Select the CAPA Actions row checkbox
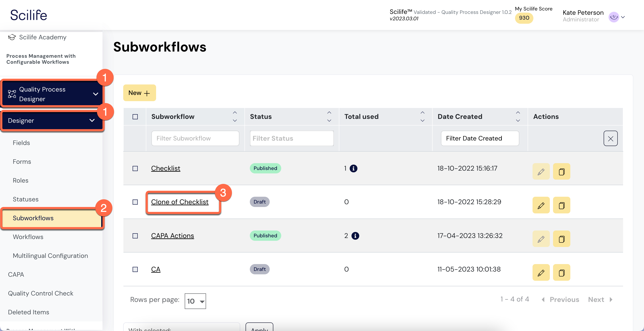This screenshot has width=644, height=331. [x=135, y=236]
